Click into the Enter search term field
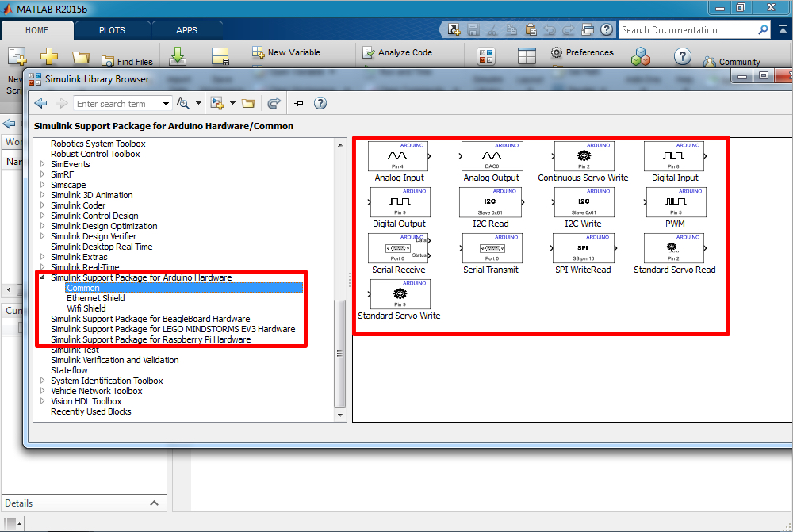Screen dimensions: 793x532 click(117, 104)
